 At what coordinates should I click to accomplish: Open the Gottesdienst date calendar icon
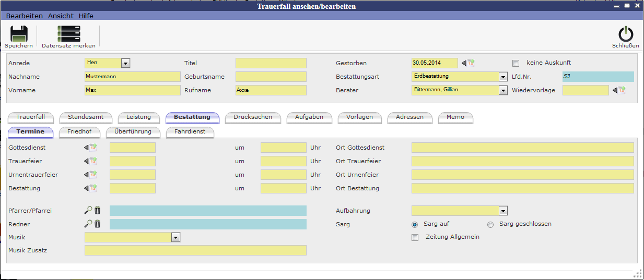(91, 148)
